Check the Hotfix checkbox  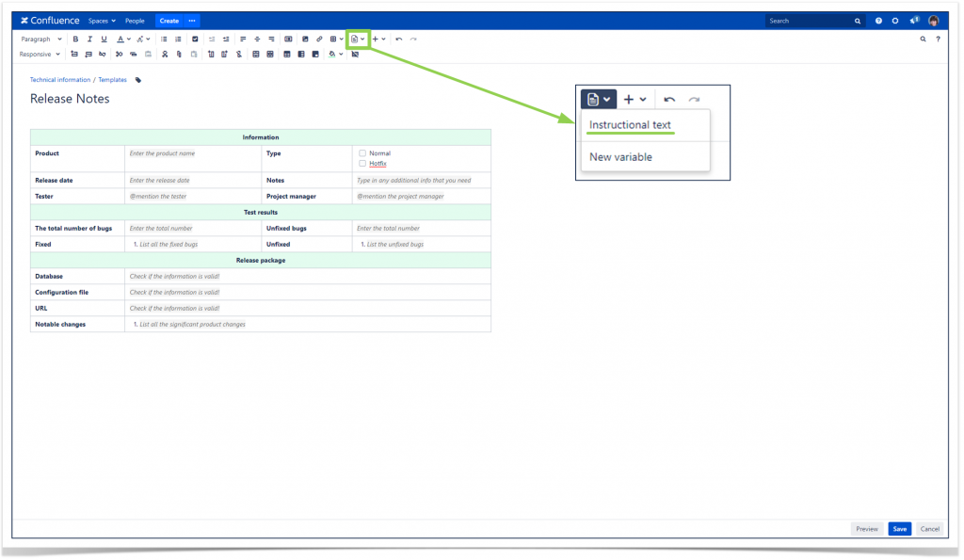click(x=362, y=163)
